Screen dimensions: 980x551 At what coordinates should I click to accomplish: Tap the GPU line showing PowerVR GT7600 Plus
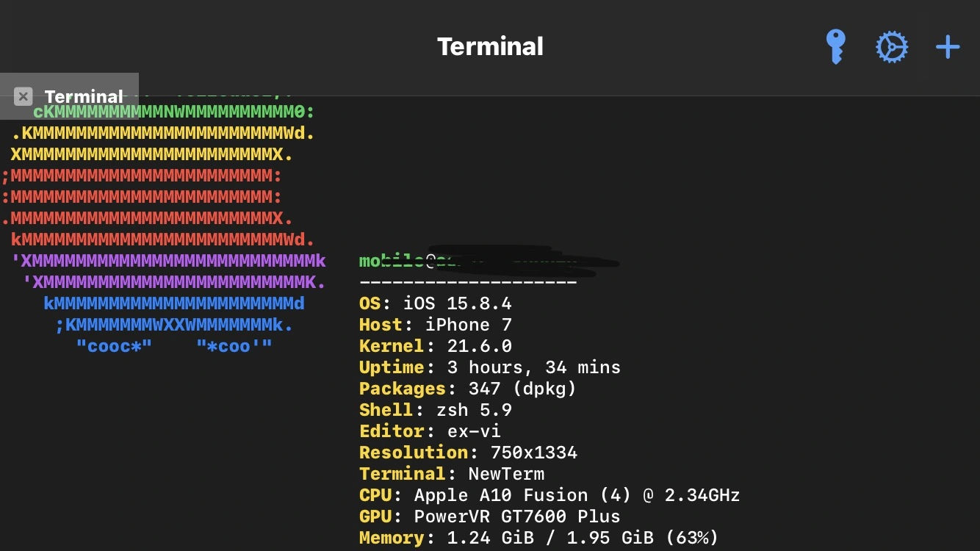[x=490, y=516]
